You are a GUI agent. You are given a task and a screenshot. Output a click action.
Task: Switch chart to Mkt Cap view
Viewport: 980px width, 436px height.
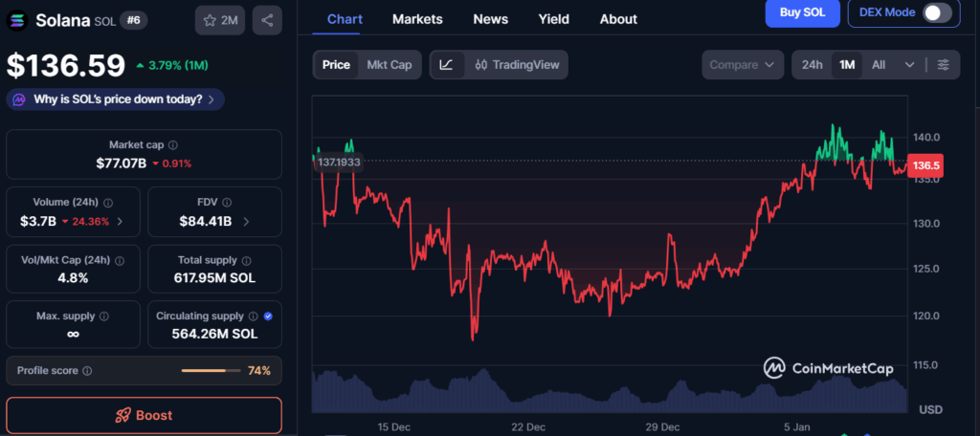[390, 65]
